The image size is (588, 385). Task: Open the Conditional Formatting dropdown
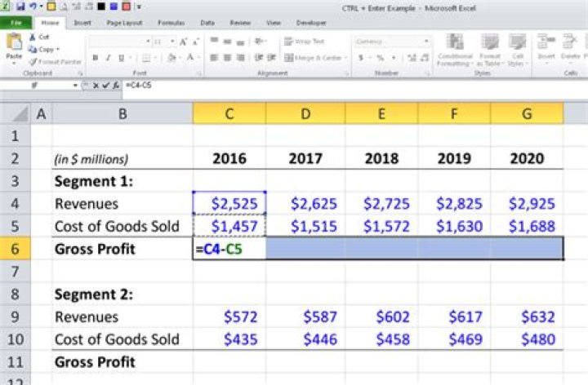pos(455,49)
